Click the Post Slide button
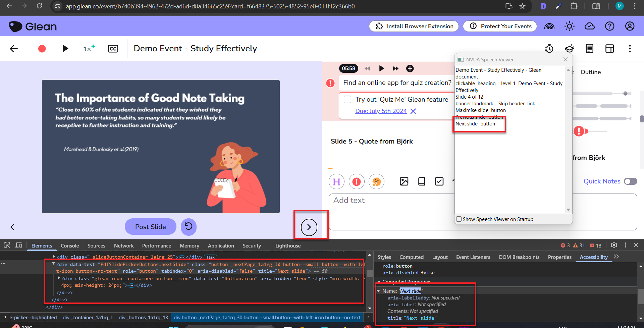Screen dimensions: 644x328 [150, 227]
